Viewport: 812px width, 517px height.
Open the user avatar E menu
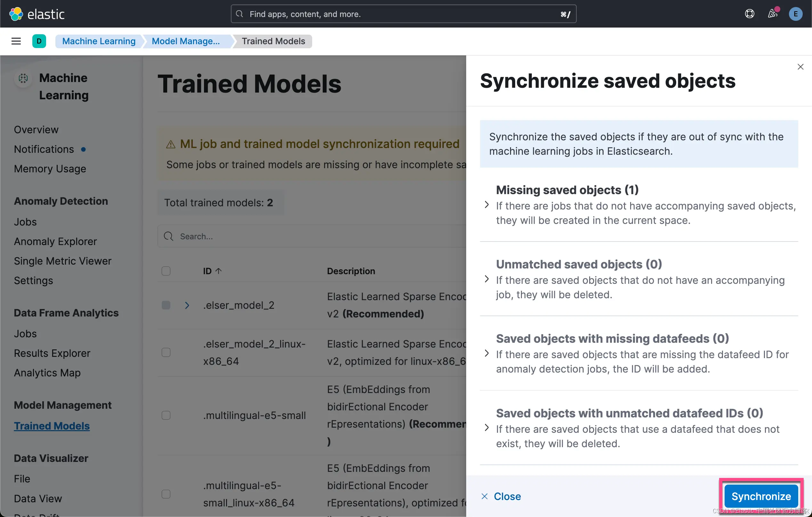coord(795,14)
